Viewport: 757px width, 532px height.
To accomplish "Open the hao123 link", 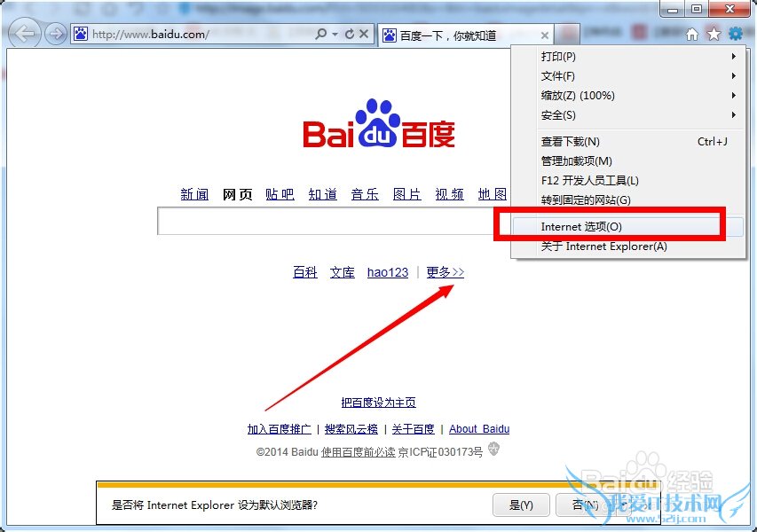I will click(388, 272).
